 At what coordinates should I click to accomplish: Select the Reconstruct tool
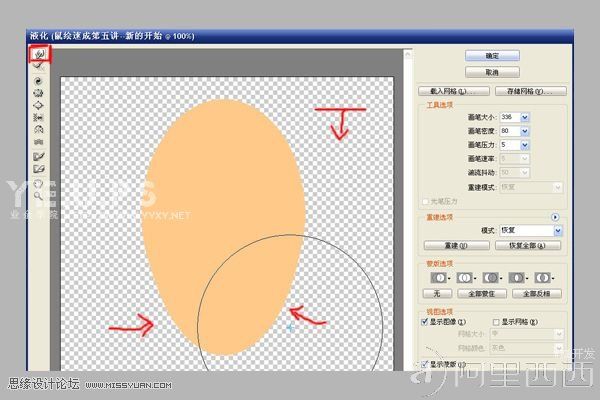pyautogui.click(x=38, y=67)
